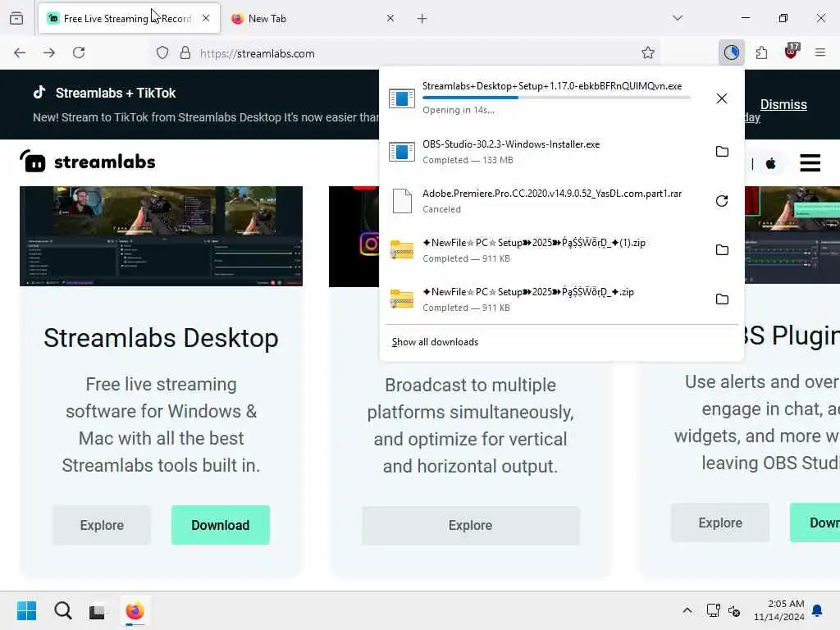
Task: Open Firefox application menu
Action: [x=820, y=52]
